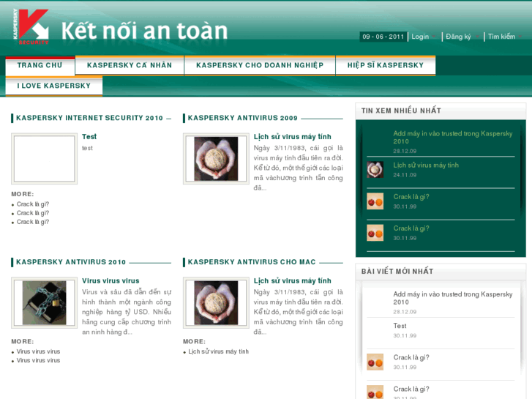Click second fruit icon in Tin xem nhiều nhất
Screen dimensions: 532x399
point(375,233)
